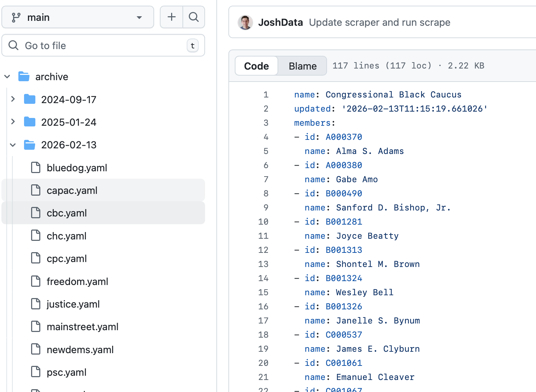Screen dimensions: 536x392
Task: Click inside the Go to file field
Action: [103, 45]
